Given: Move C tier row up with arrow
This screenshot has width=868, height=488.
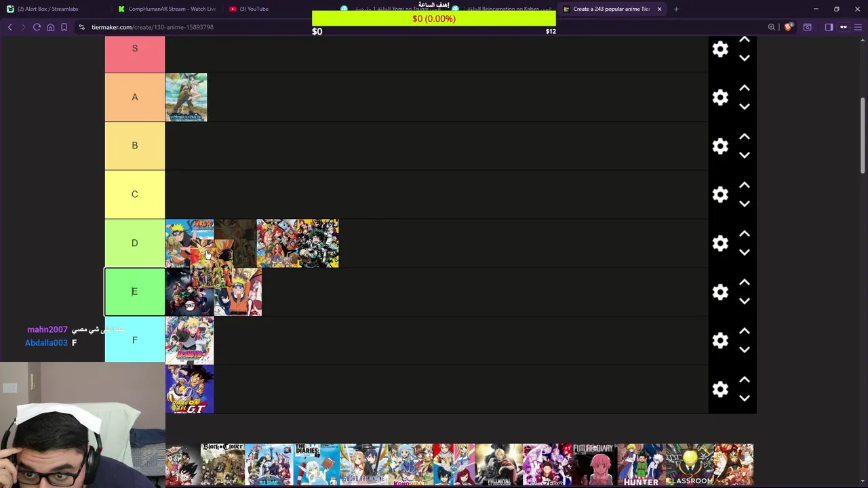Looking at the screenshot, I should click(744, 185).
